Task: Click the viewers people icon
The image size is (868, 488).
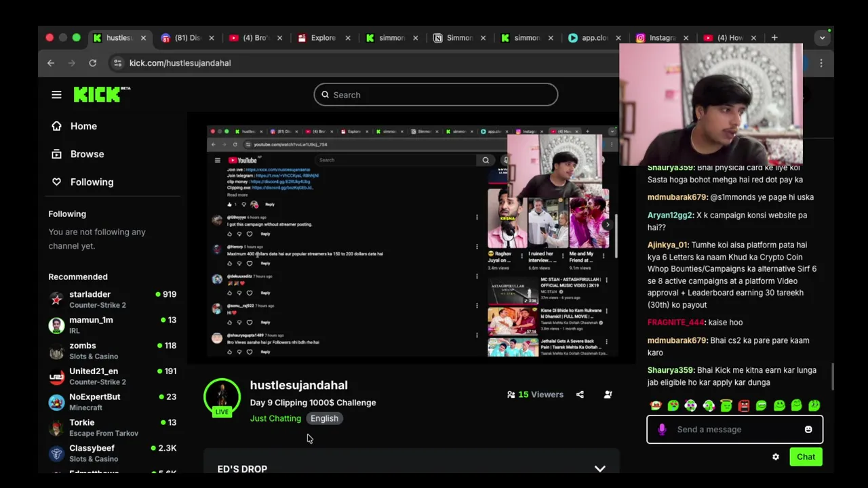Action: (511, 394)
